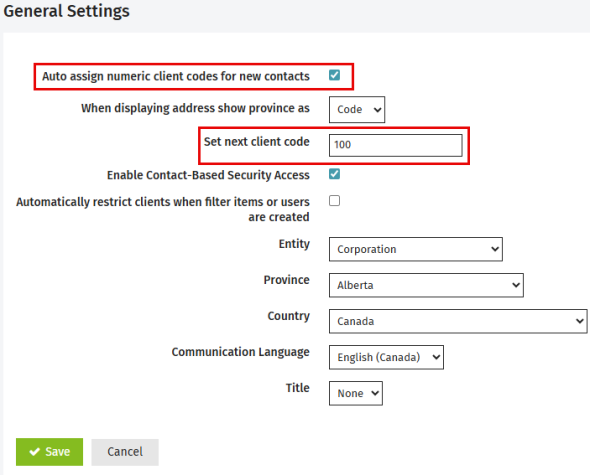Viewport: 590px width, 475px height.
Task: Click the Set next client code field
Action: pos(395,145)
